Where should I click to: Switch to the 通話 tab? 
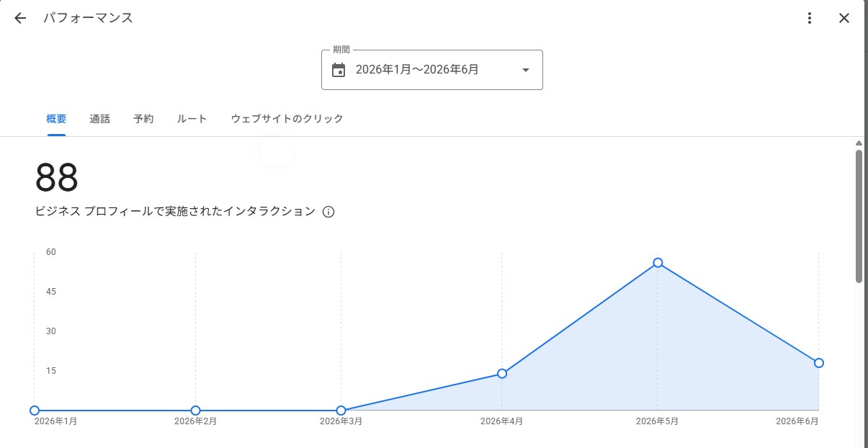[x=100, y=119]
